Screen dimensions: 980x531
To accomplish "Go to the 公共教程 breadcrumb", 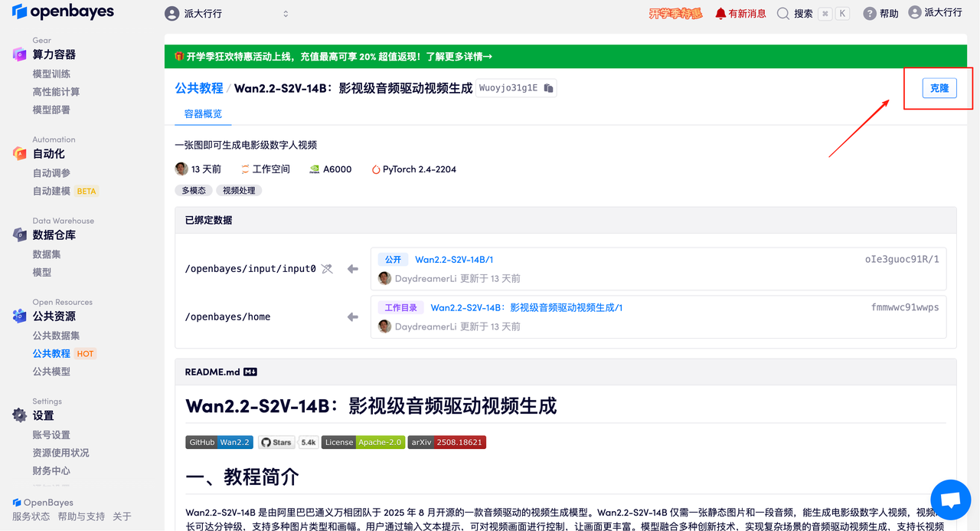I will pyautogui.click(x=199, y=88).
